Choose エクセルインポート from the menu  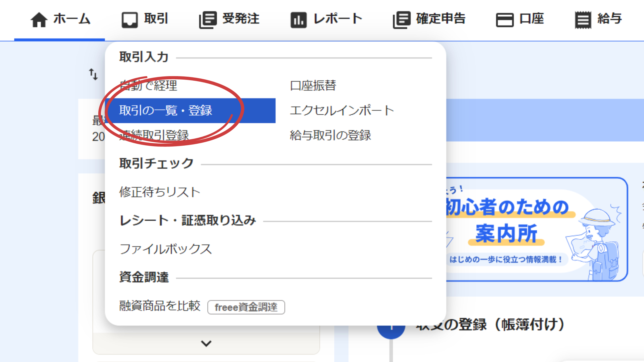pyautogui.click(x=342, y=110)
